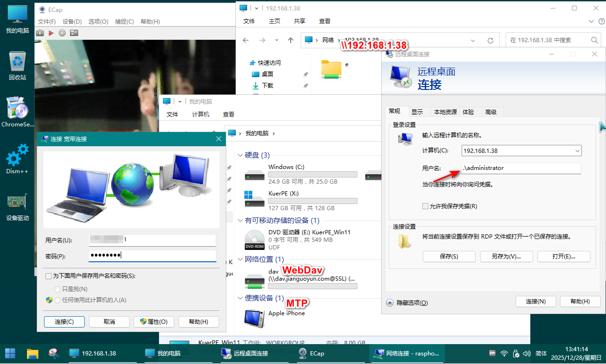Click the 另存为(V)... button
Image resolution: width=606 pixels, height=364 pixels.
[506, 257]
